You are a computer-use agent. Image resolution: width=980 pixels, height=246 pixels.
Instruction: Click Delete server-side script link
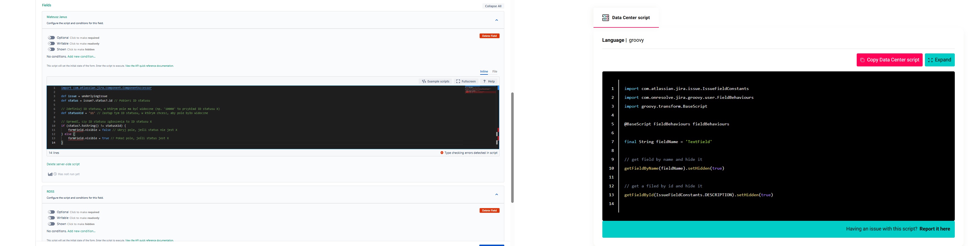[x=63, y=164]
